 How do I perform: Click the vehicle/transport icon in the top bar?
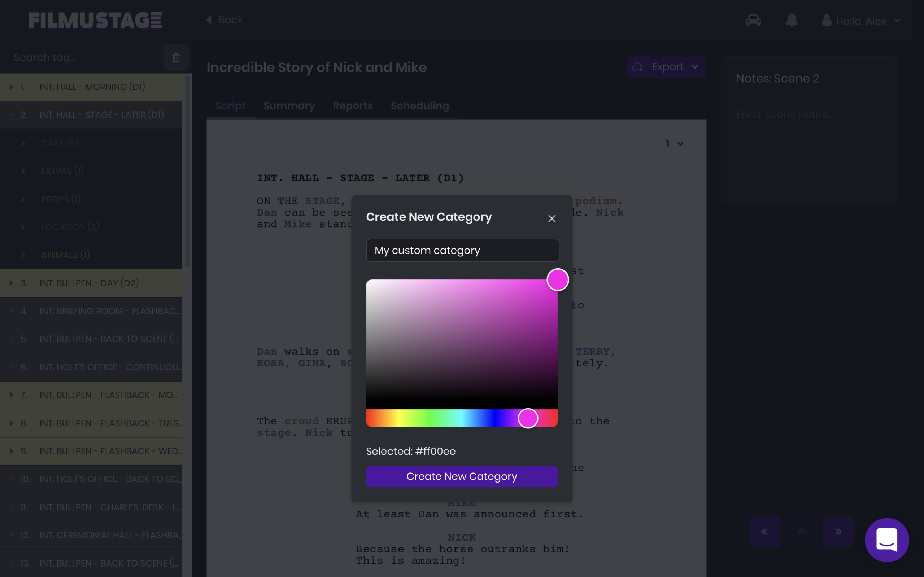pos(753,20)
